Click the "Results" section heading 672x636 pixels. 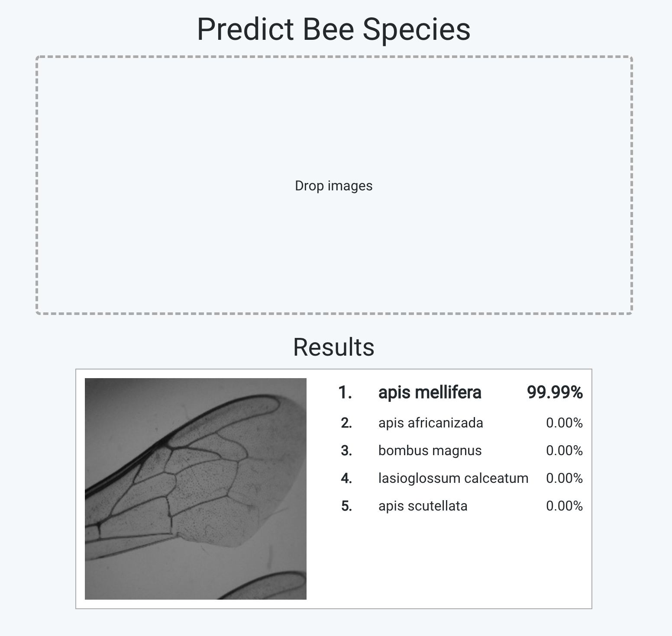(333, 347)
